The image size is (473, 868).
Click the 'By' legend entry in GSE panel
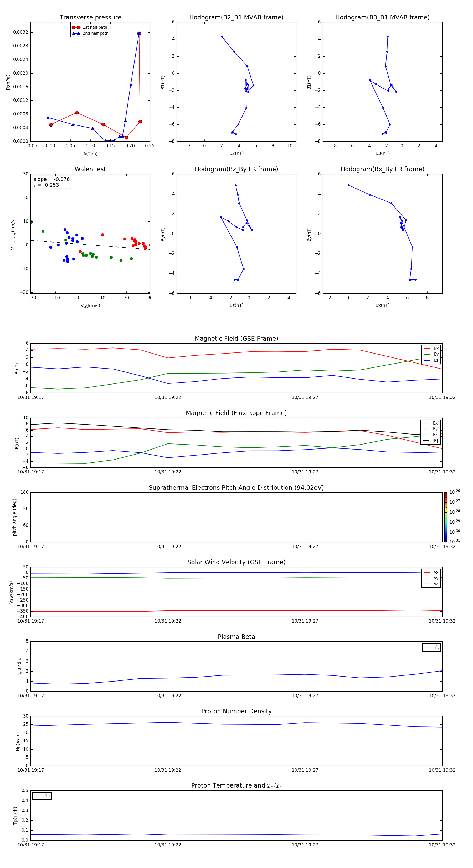[x=431, y=355]
